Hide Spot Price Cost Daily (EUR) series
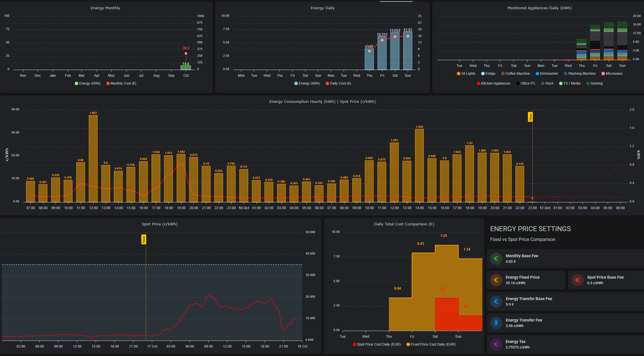 tap(377, 344)
